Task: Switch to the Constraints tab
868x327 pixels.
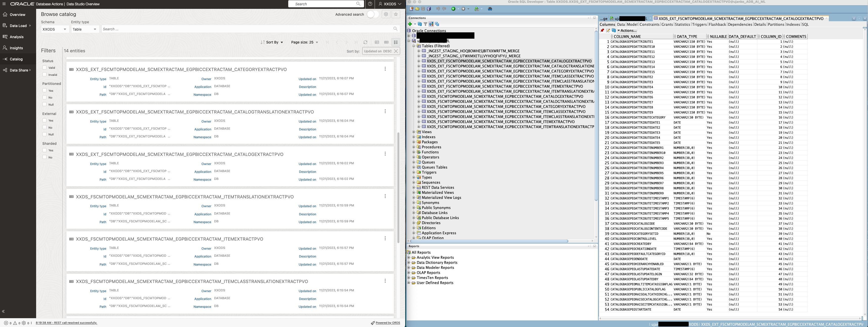Action: tap(650, 24)
